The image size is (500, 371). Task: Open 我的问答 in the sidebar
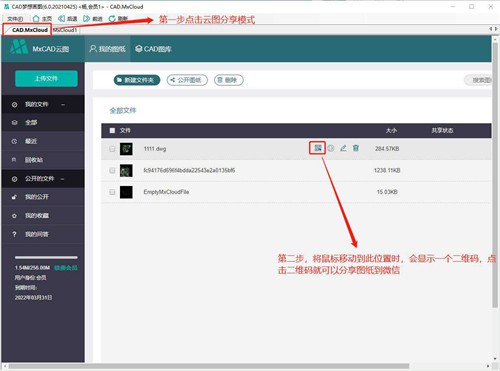[x=43, y=234]
